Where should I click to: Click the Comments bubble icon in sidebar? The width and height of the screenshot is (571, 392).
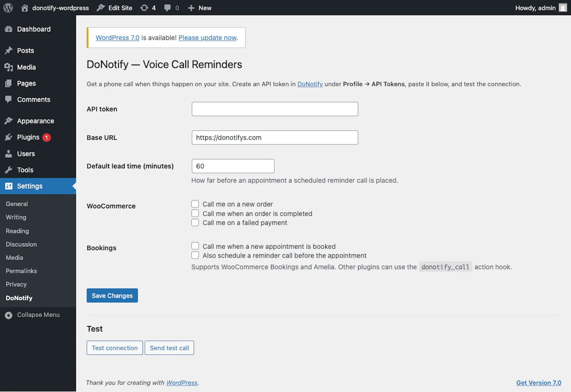[9, 100]
